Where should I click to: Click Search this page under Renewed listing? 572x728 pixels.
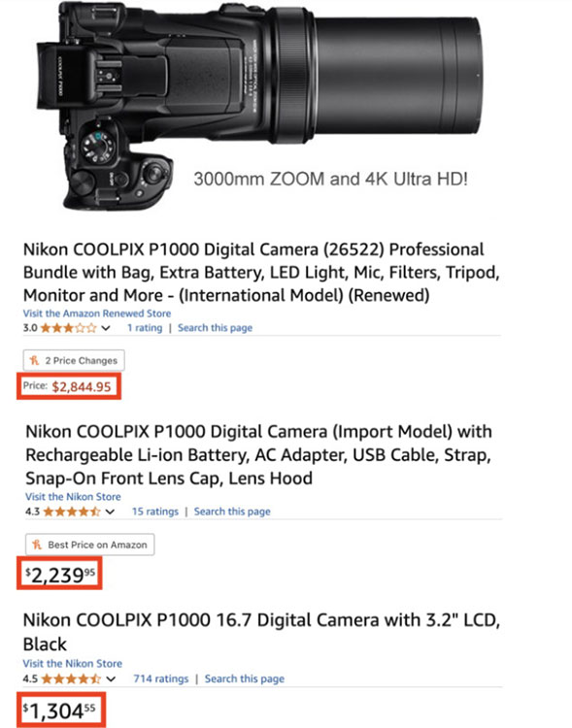click(216, 328)
